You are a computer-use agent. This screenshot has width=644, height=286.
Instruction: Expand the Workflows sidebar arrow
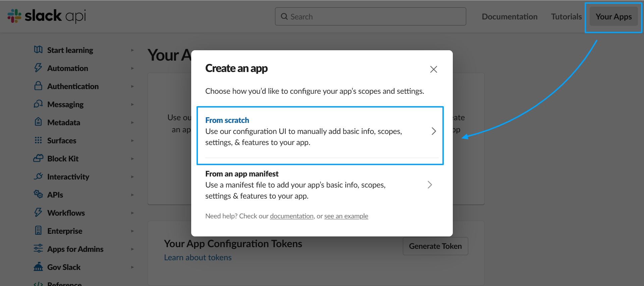(x=132, y=213)
